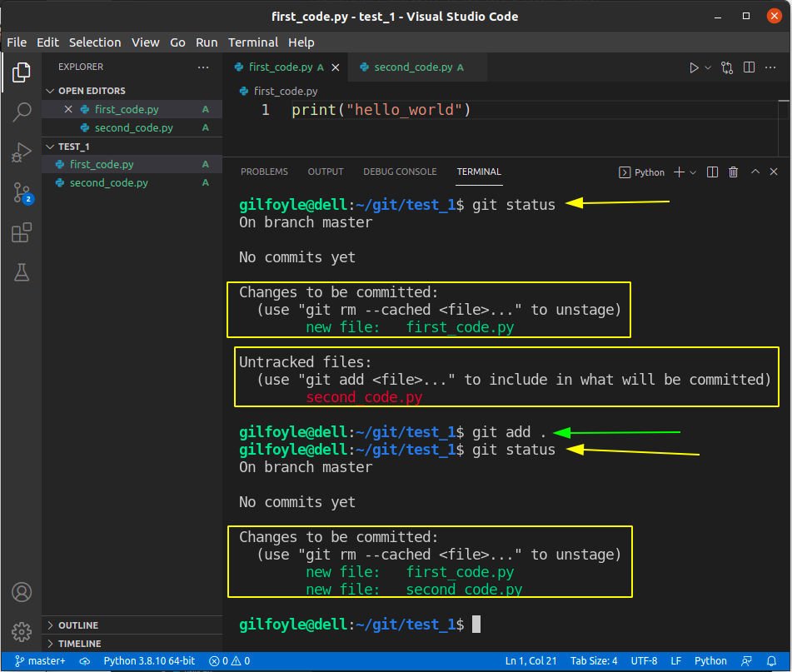Viewport: 792px width, 672px height.
Task: Create a new terminal with the plus icon
Action: coord(680,172)
